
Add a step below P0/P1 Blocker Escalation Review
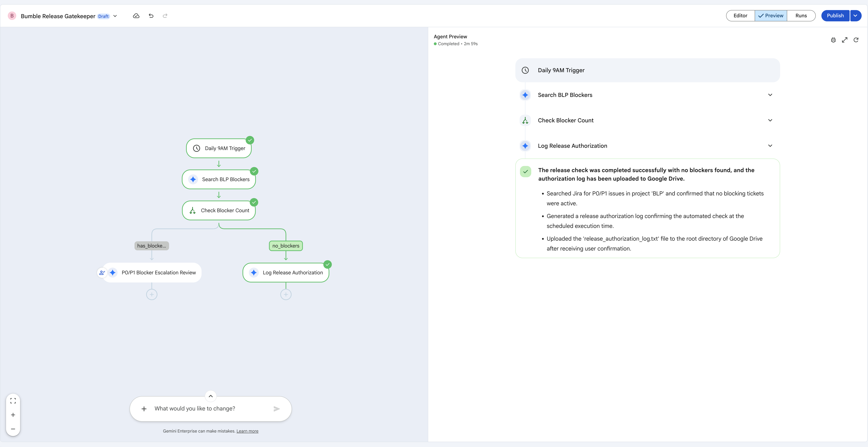(x=152, y=295)
